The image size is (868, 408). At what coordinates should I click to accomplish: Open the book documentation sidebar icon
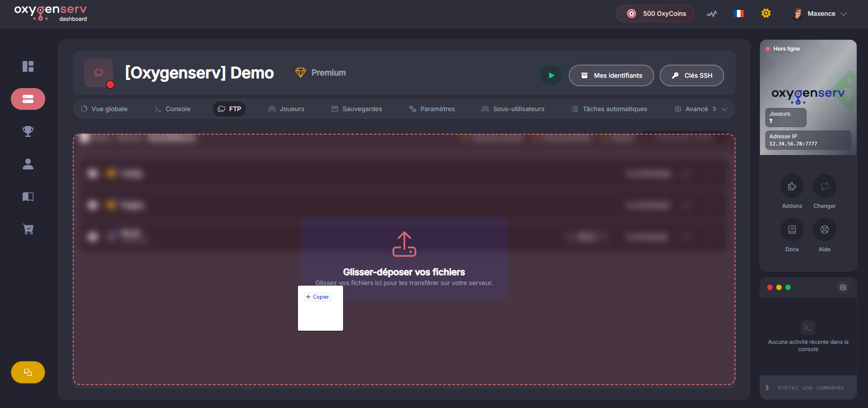click(28, 197)
